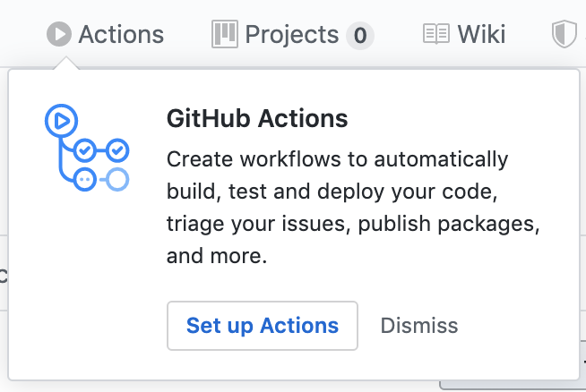Go to the Wiki tab

pos(481,35)
